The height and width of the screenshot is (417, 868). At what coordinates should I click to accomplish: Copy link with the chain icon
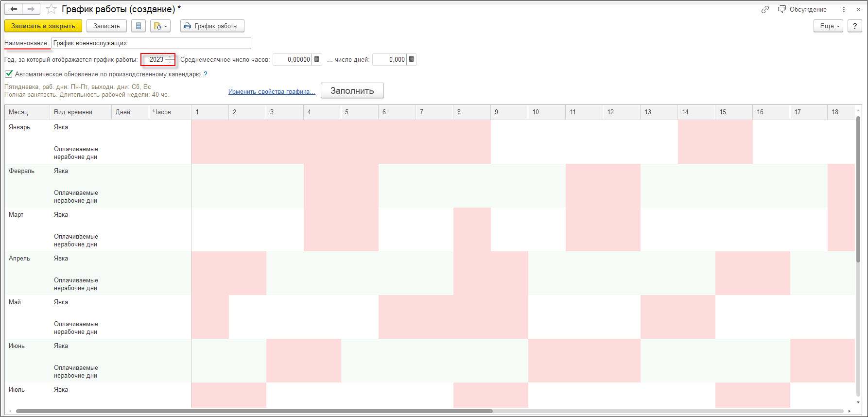[765, 9]
